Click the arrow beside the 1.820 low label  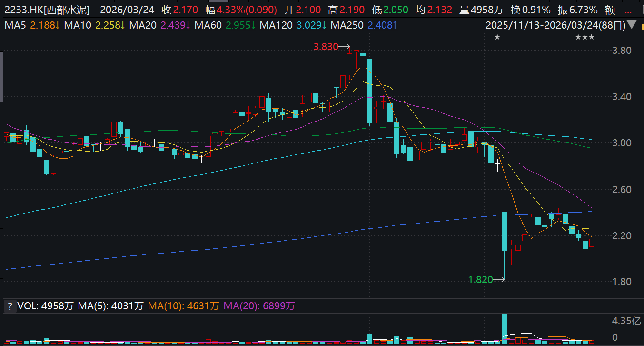click(x=499, y=280)
